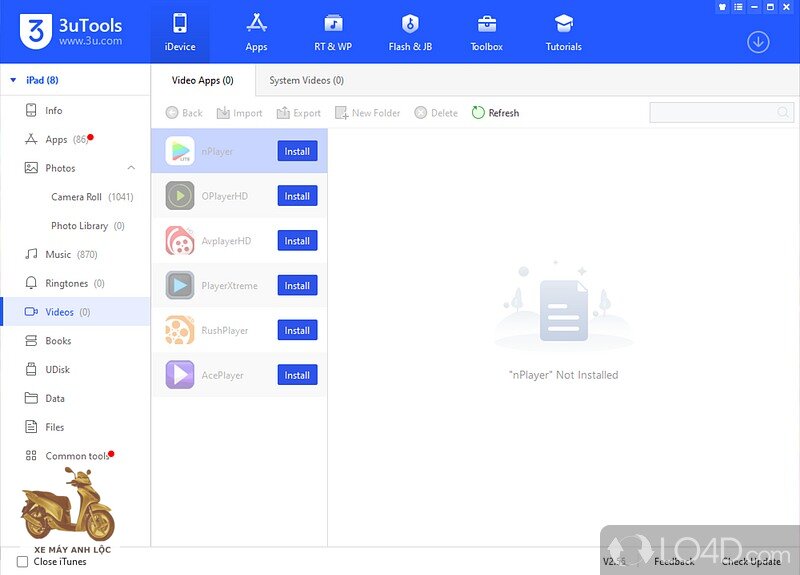The width and height of the screenshot is (800, 575).
Task: Select Books in the sidebar
Action: coord(76,340)
